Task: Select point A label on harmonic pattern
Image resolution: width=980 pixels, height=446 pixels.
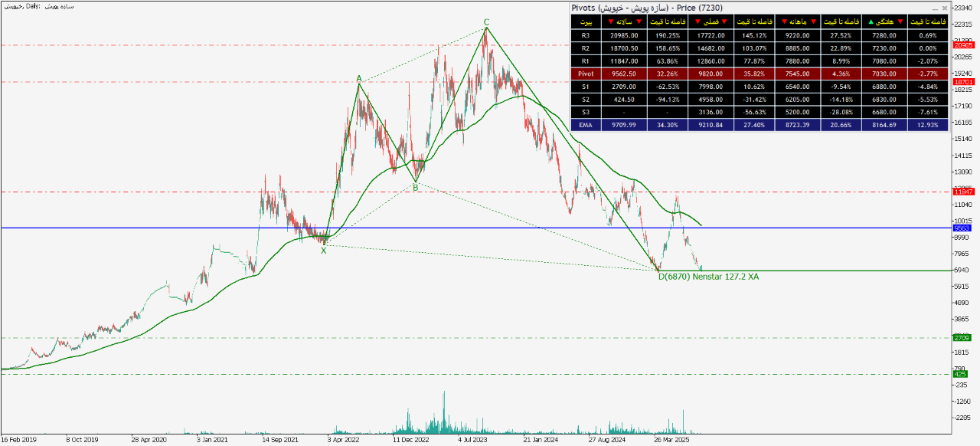Action: point(358,79)
